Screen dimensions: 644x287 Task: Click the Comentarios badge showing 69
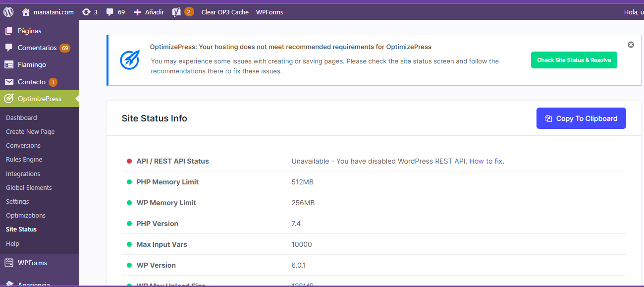[64, 48]
